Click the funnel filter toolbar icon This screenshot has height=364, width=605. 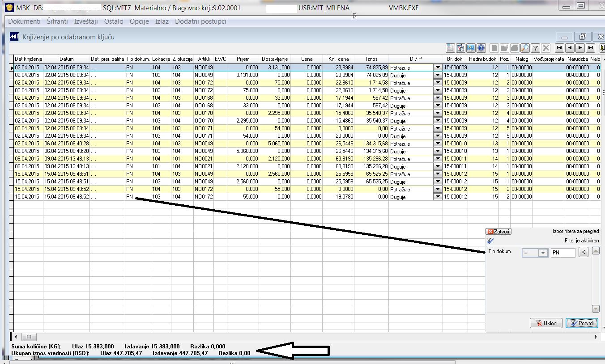tap(535, 48)
